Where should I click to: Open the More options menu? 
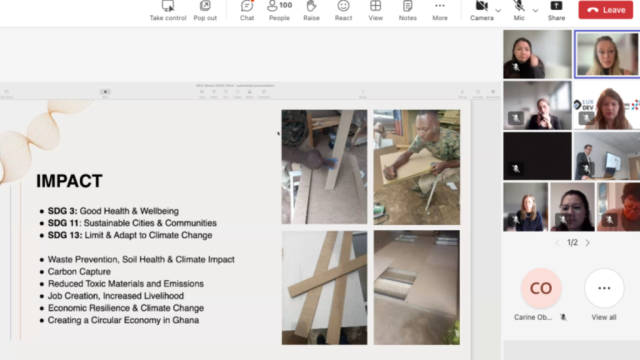coord(440,11)
